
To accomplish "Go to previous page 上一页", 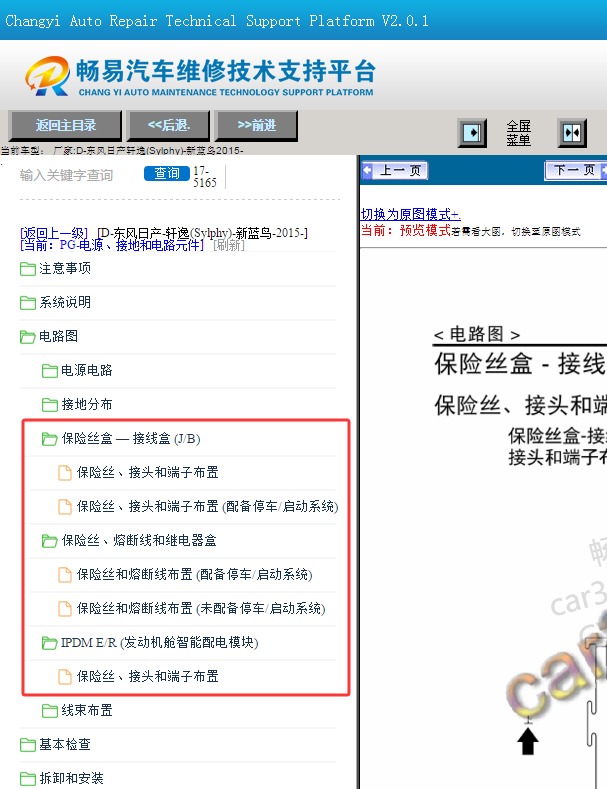I will (396, 171).
